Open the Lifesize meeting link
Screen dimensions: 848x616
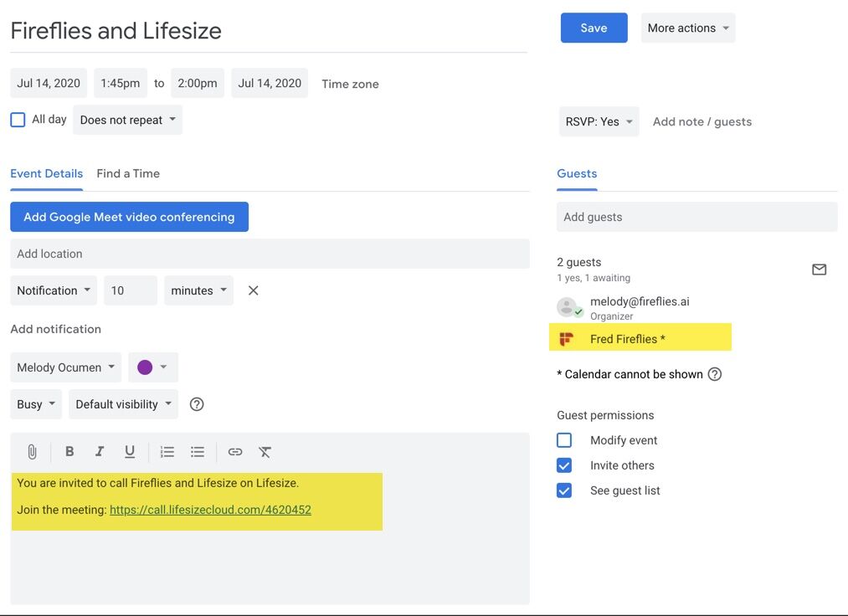pyautogui.click(x=210, y=510)
